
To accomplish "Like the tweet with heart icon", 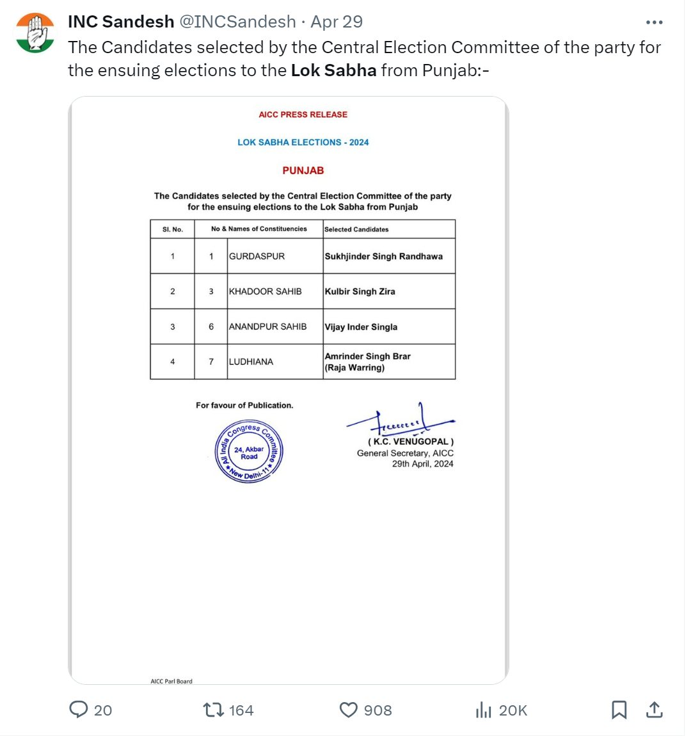I will tap(348, 710).
